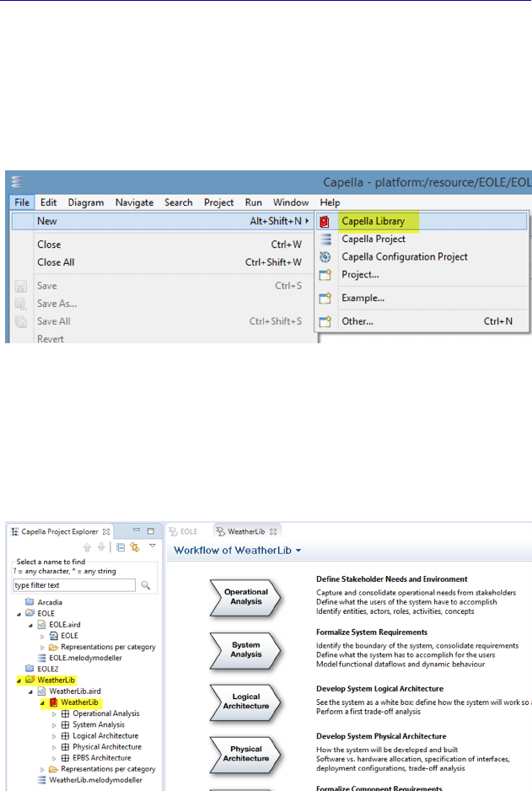
Task: Collapse the EOLE.aird node
Action: point(30,626)
